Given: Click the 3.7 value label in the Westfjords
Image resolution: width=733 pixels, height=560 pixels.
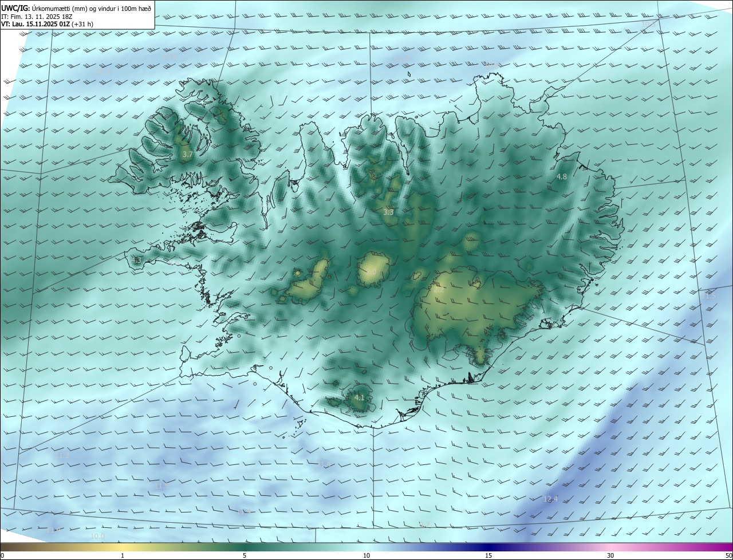Looking at the screenshot, I should (187, 155).
